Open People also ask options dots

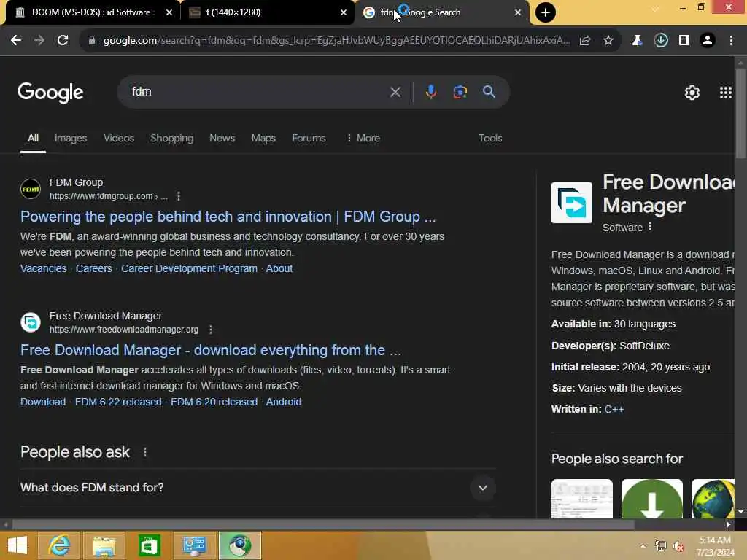point(145,452)
